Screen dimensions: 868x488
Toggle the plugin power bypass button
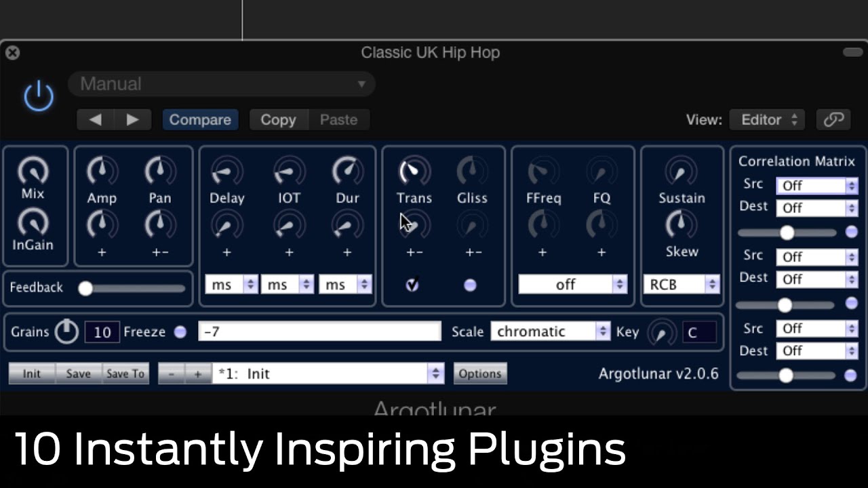point(39,96)
